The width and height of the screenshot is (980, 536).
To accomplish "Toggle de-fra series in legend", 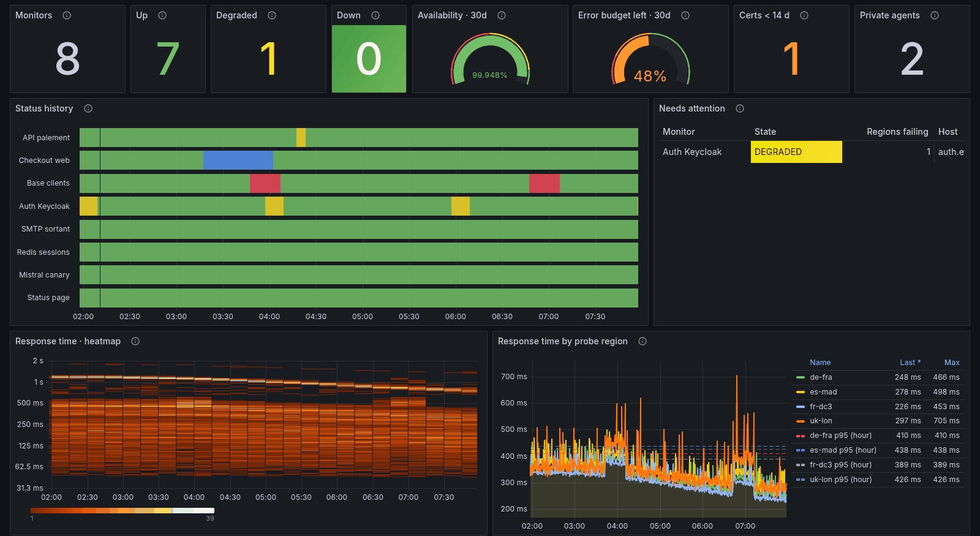I will (x=821, y=377).
